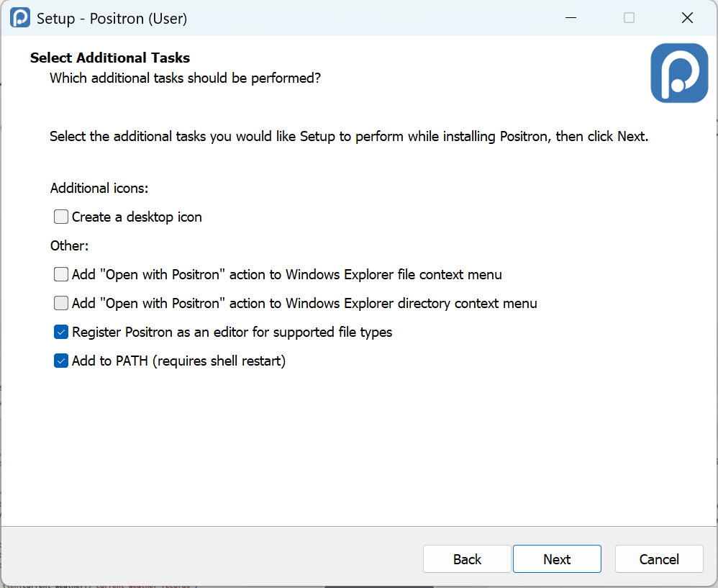The image size is (718, 588).
Task: Click the Positron icon in the title bar
Action: [x=20, y=18]
